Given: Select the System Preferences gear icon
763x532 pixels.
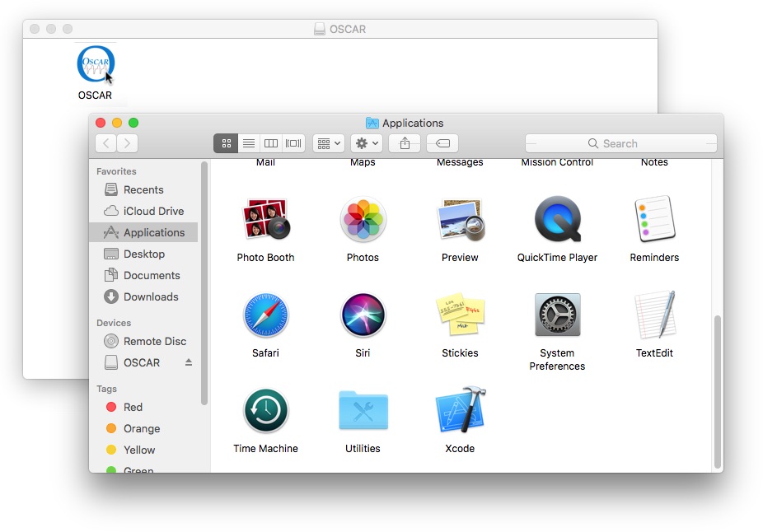Looking at the screenshot, I should pyautogui.click(x=558, y=315).
